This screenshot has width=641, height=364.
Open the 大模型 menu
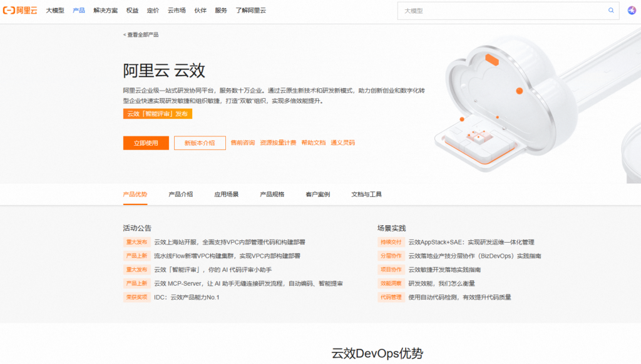click(x=55, y=11)
